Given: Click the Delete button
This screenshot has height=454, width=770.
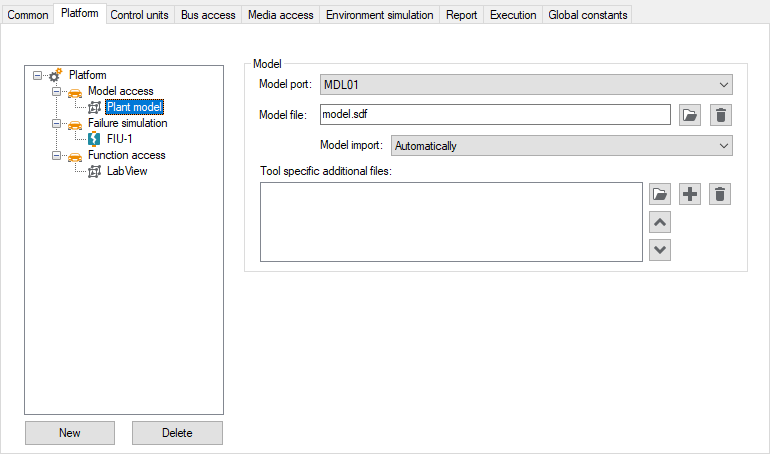Looking at the screenshot, I should click(x=177, y=433).
